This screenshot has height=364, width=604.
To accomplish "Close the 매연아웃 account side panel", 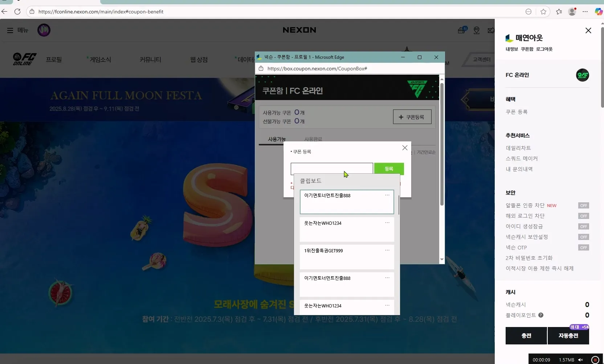I will click(588, 30).
